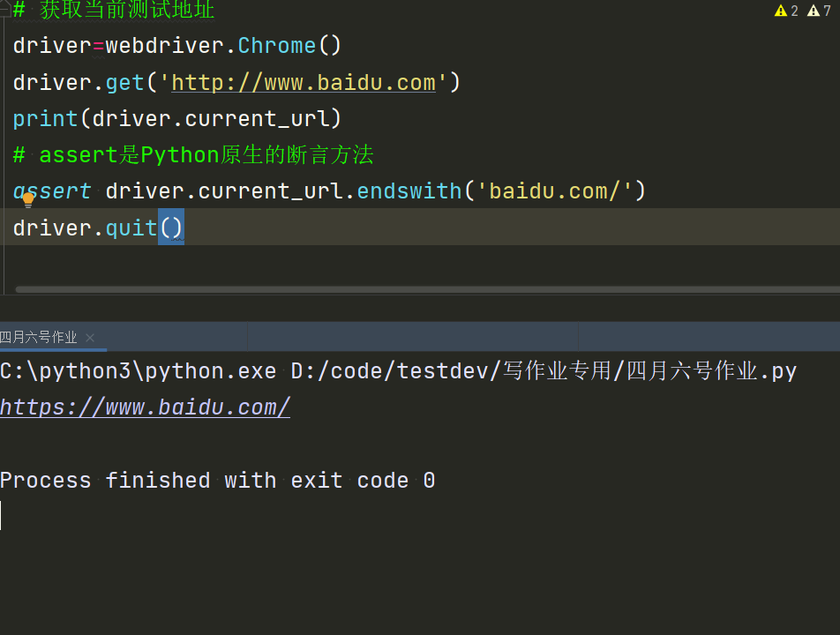Image resolution: width=840 pixels, height=635 pixels.
Task: Click the 获取当前测试地址 comment line
Action: pos(127,11)
